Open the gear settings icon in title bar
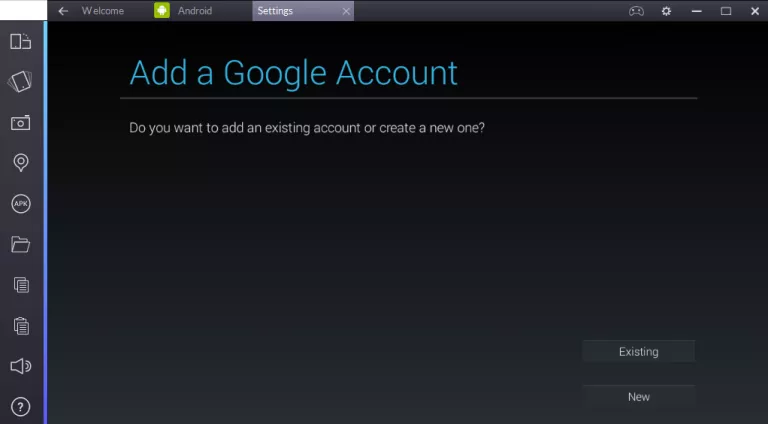Viewport: 769px width, 424px height. coord(666,11)
